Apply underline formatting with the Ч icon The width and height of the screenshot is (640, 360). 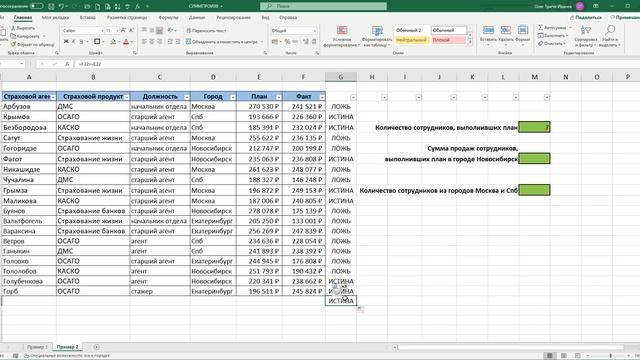tap(81, 42)
